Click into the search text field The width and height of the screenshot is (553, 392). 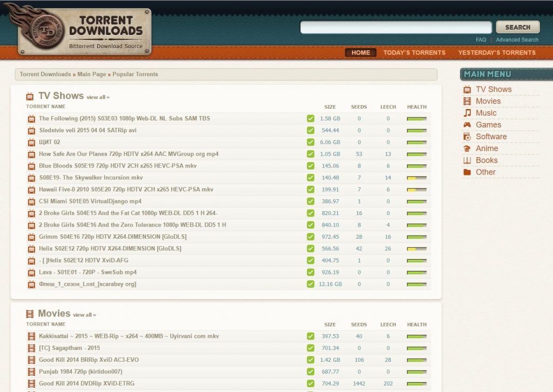tap(396, 27)
